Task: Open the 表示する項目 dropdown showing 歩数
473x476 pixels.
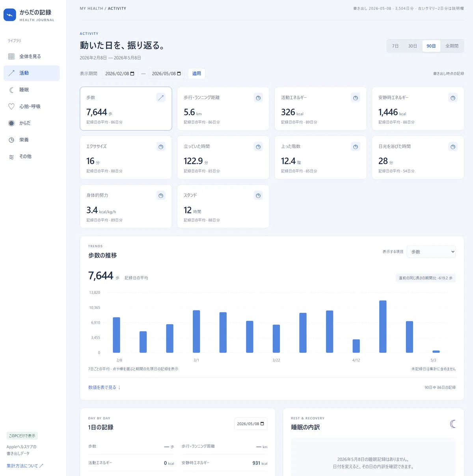Action: click(x=431, y=252)
